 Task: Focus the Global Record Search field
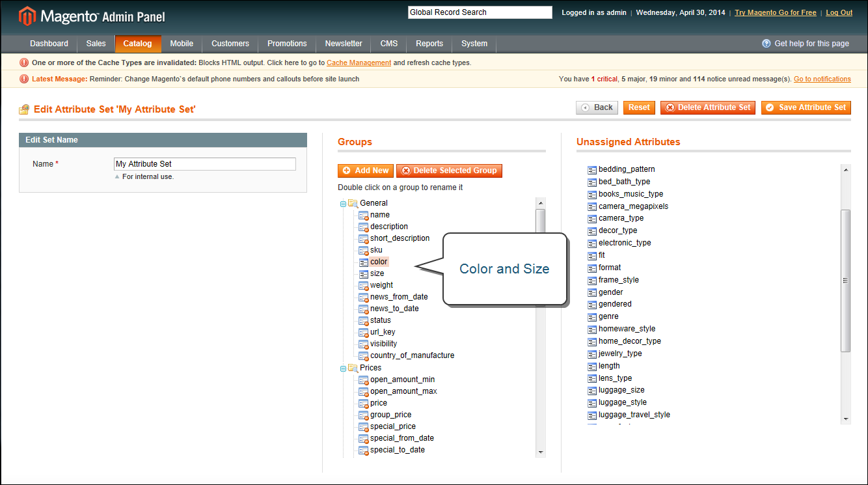480,12
